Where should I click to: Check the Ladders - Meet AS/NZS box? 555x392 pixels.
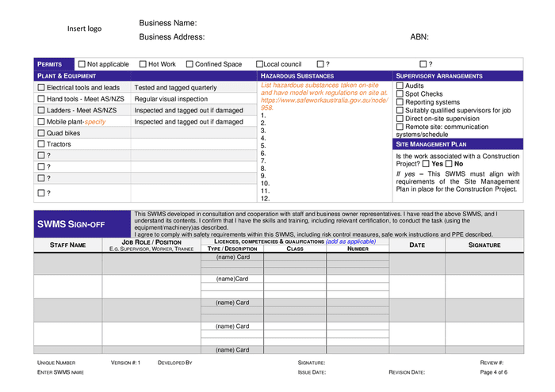(x=41, y=111)
